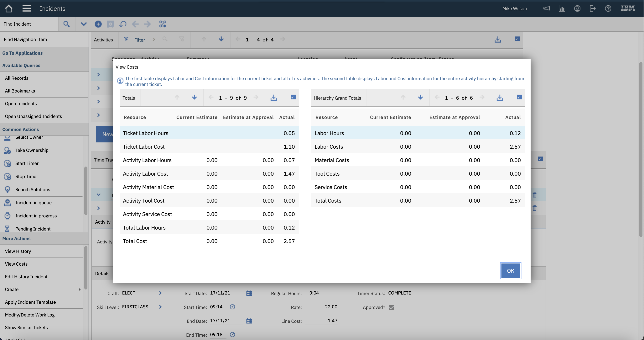Viewport: 644px width, 340px height.
Task: Click OK to close View Costs dialog
Action: coord(511,271)
